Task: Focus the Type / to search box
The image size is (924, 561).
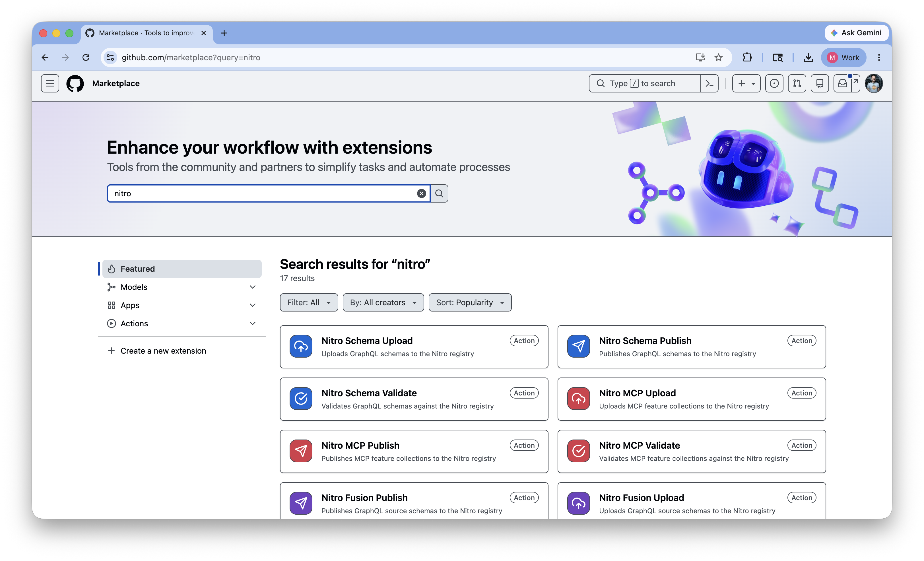Action: pyautogui.click(x=645, y=83)
